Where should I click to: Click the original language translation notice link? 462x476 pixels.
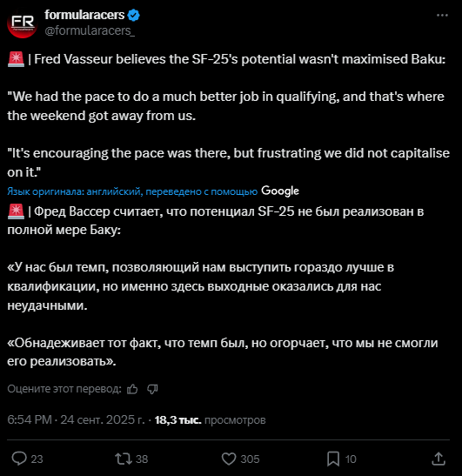[x=132, y=191]
